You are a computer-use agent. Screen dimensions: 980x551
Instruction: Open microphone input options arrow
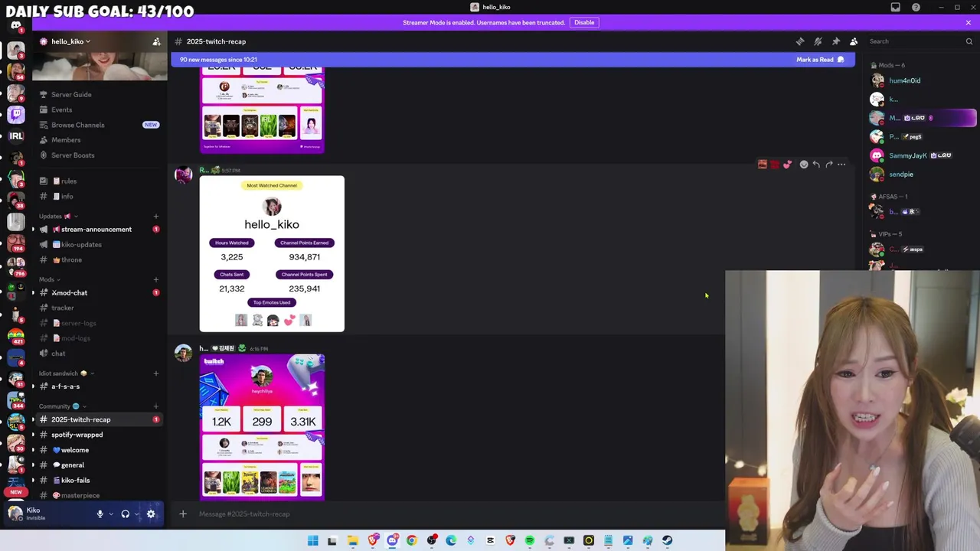111,514
